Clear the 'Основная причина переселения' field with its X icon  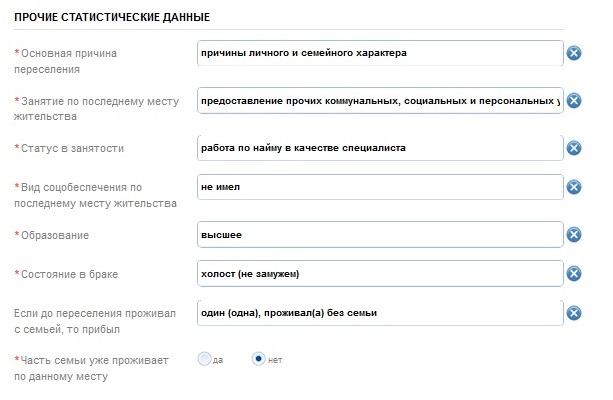(x=574, y=53)
